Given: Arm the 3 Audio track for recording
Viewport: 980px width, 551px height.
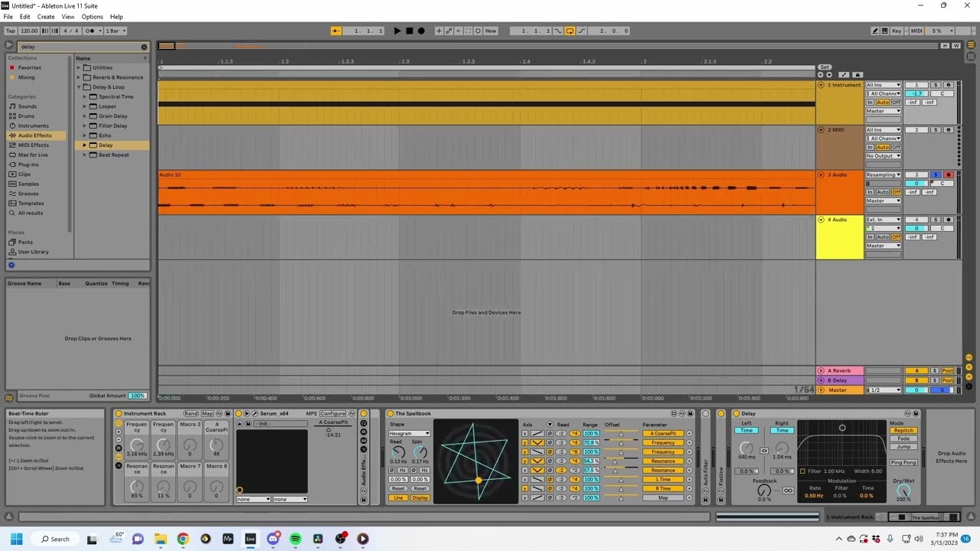Looking at the screenshot, I should pyautogui.click(x=949, y=174).
